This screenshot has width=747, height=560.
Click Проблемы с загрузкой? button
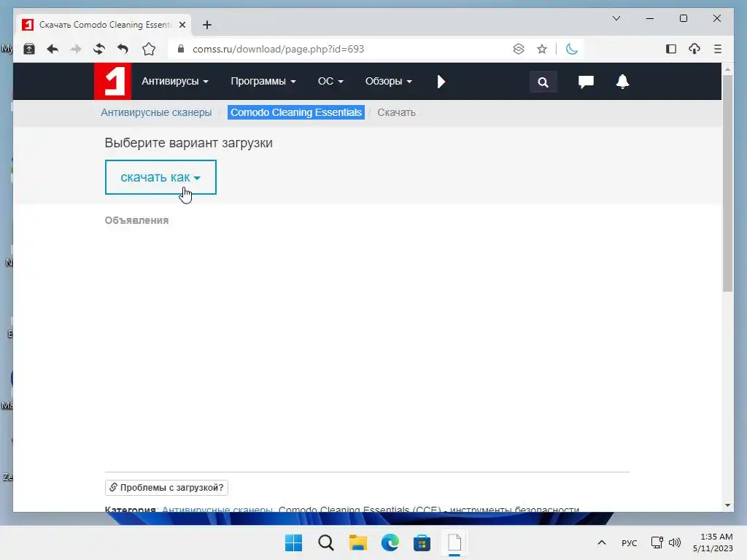(x=166, y=488)
